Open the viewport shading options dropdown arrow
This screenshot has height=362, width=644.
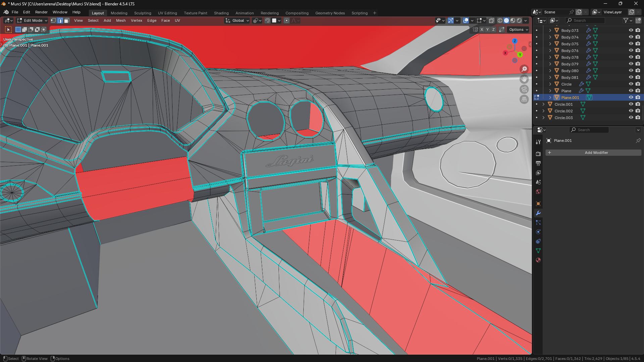point(526,20)
